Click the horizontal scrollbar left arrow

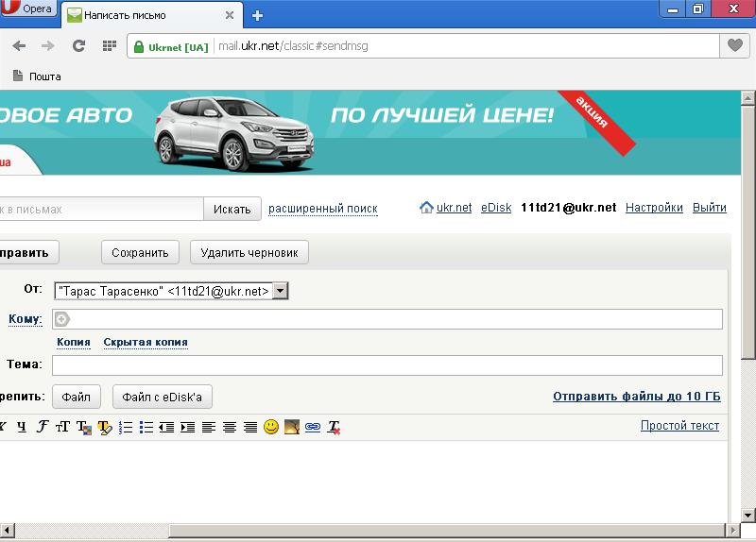(8, 531)
